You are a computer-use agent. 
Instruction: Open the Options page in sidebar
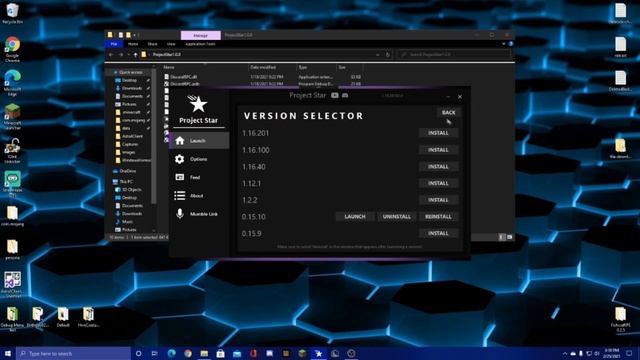tap(199, 159)
